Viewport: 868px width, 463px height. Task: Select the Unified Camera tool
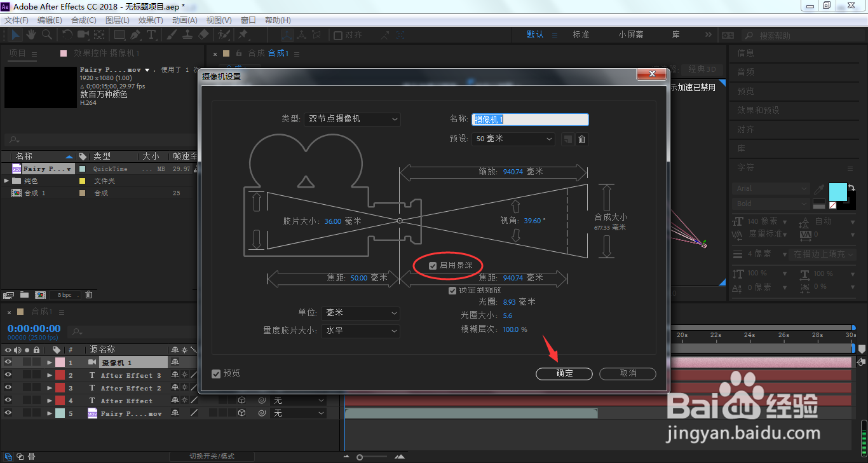pos(84,34)
